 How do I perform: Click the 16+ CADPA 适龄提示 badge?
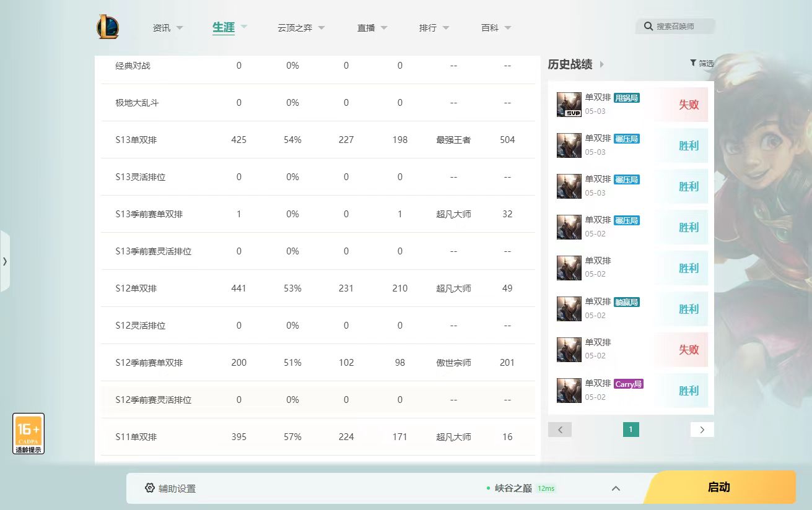tap(28, 434)
